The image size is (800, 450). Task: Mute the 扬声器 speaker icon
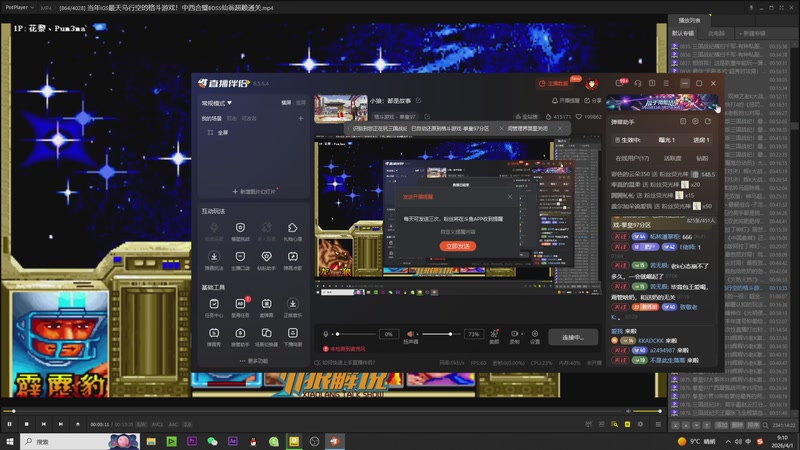point(410,334)
